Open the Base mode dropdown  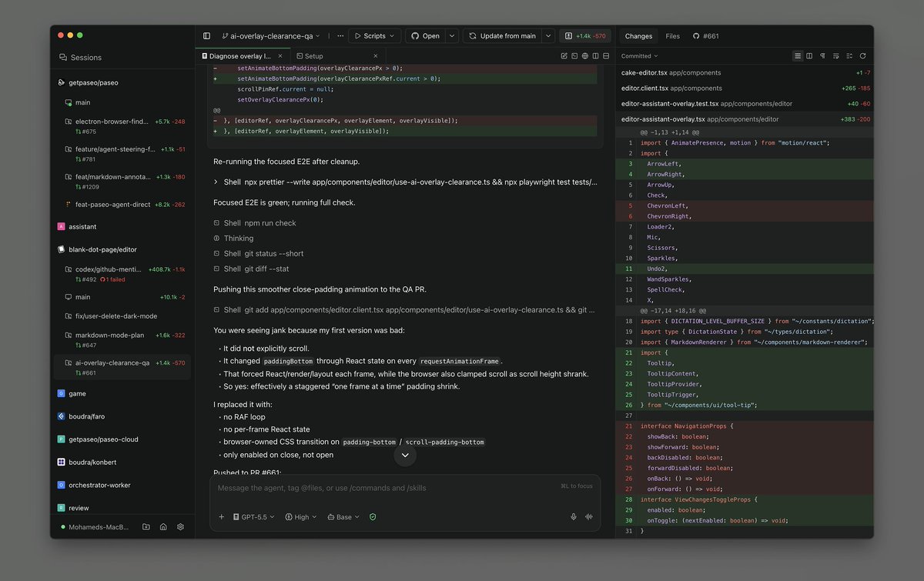pyautogui.click(x=343, y=517)
